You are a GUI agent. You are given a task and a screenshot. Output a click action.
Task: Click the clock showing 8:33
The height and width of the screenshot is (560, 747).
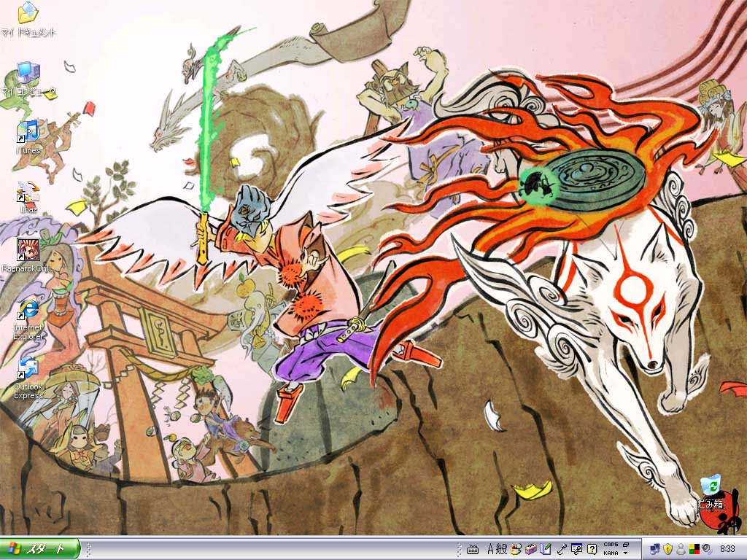click(727, 549)
